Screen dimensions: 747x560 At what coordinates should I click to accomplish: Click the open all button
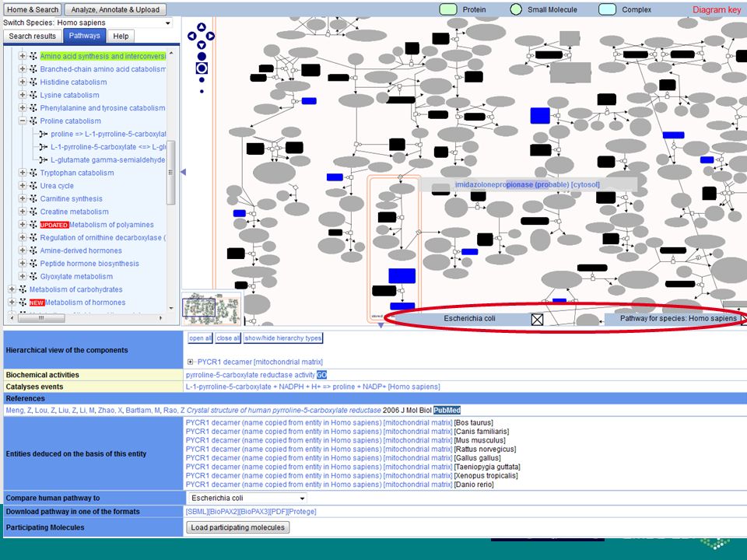200,338
